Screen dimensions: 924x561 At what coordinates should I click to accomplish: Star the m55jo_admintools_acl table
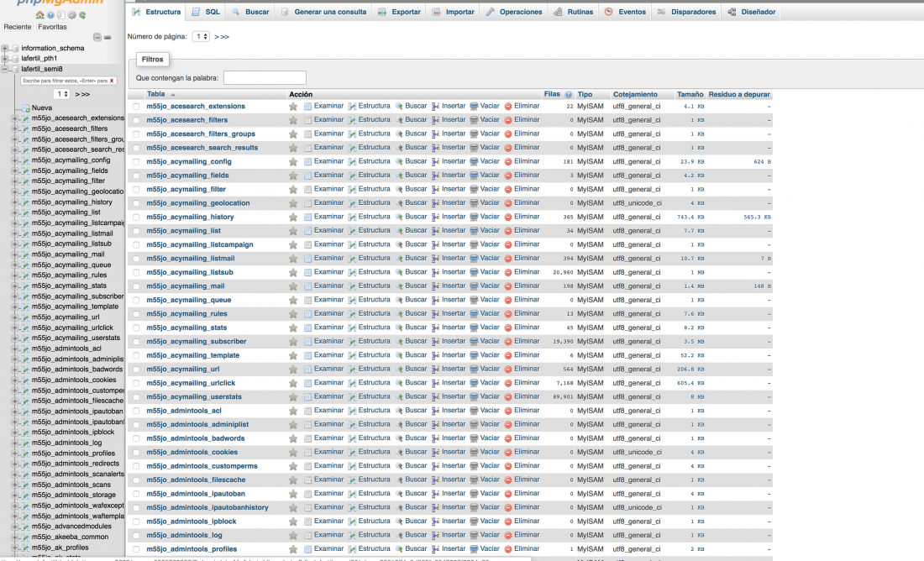coord(293,411)
